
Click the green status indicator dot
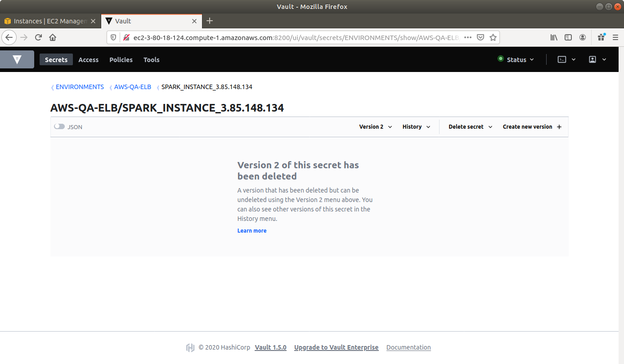pos(500,59)
